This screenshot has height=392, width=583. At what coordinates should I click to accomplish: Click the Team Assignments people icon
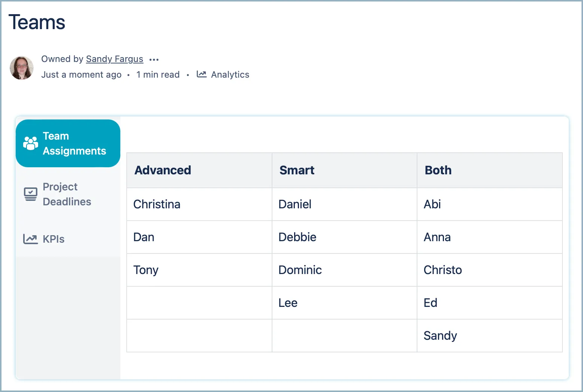(x=31, y=143)
